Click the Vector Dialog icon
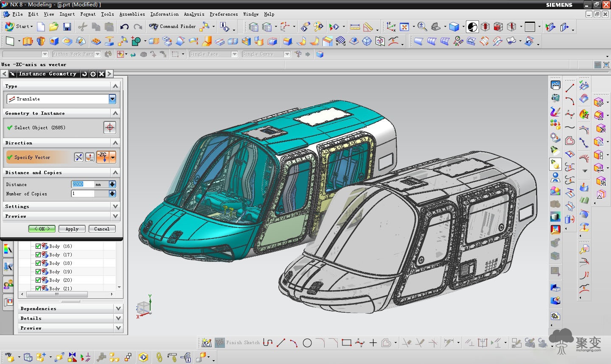Screen dimensions: 611x364 (90, 157)
